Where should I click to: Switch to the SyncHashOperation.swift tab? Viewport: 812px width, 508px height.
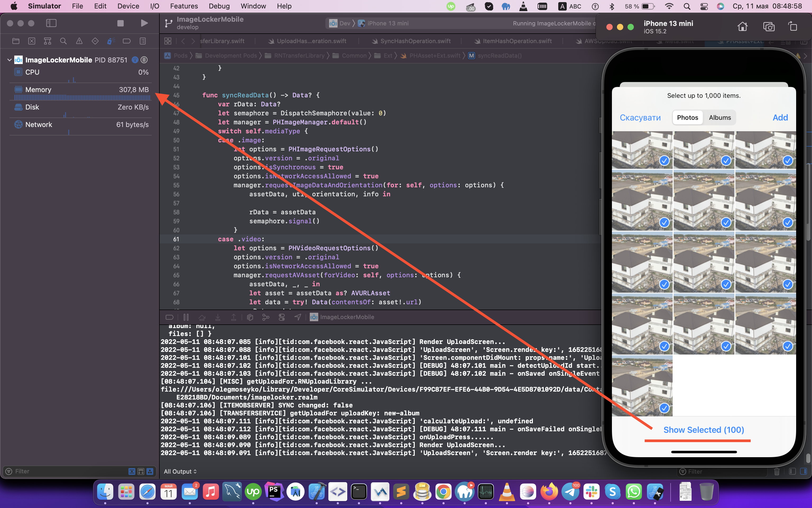[x=411, y=41]
